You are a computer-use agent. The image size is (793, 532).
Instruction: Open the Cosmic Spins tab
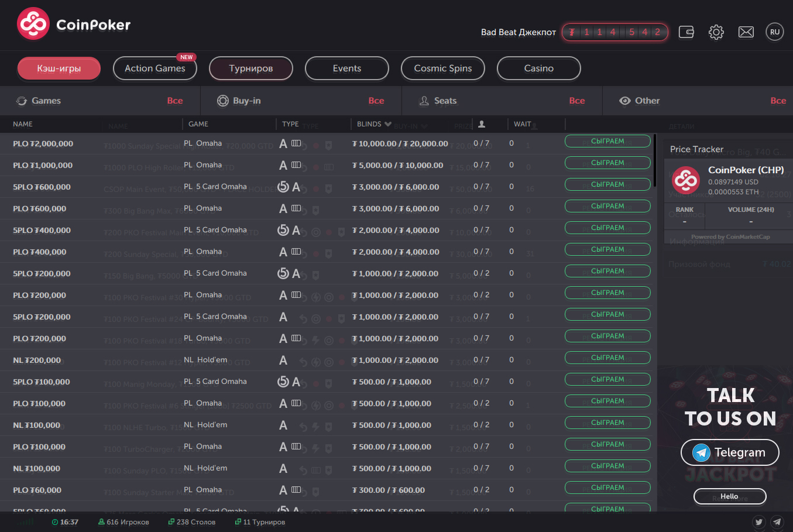coord(442,68)
